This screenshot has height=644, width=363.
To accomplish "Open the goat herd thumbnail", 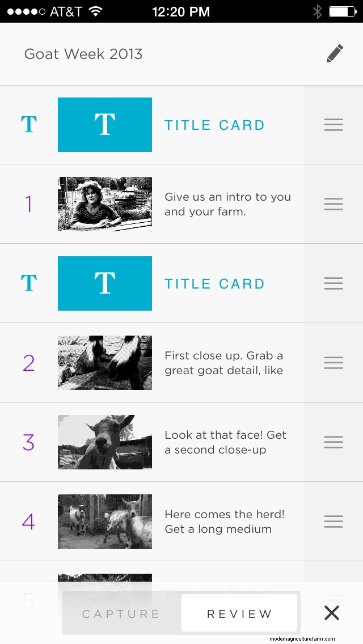I will [105, 522].
